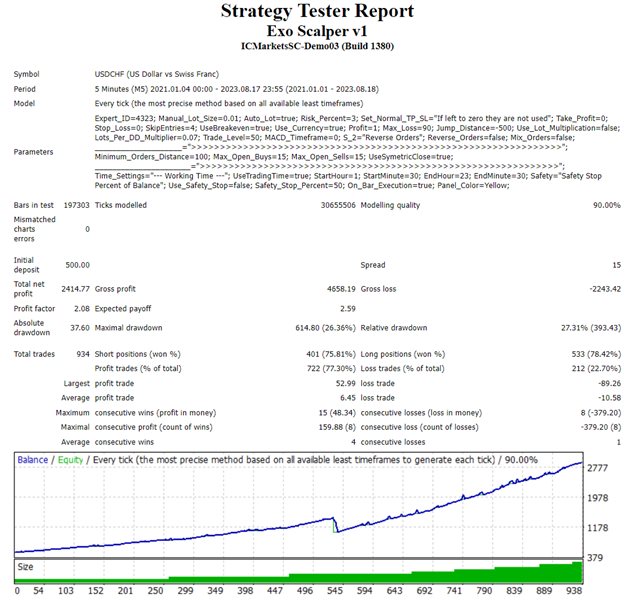Select the total trades value 934
Viewport: 638px width, 600px height.
pyautogui.click(x=83, y=354)
